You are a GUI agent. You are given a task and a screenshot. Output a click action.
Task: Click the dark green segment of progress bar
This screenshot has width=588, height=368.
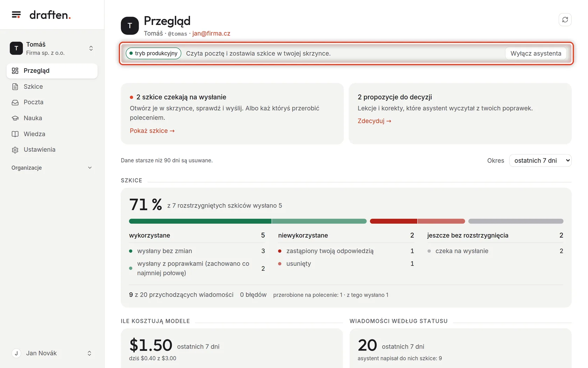pyautogui.click(x=200, y=221)
